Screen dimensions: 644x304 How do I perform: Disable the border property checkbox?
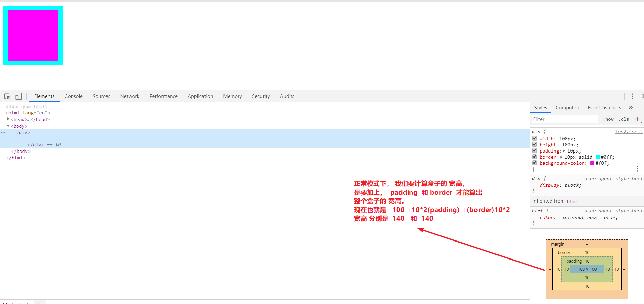pyautogui.click(x=535, y=157)
